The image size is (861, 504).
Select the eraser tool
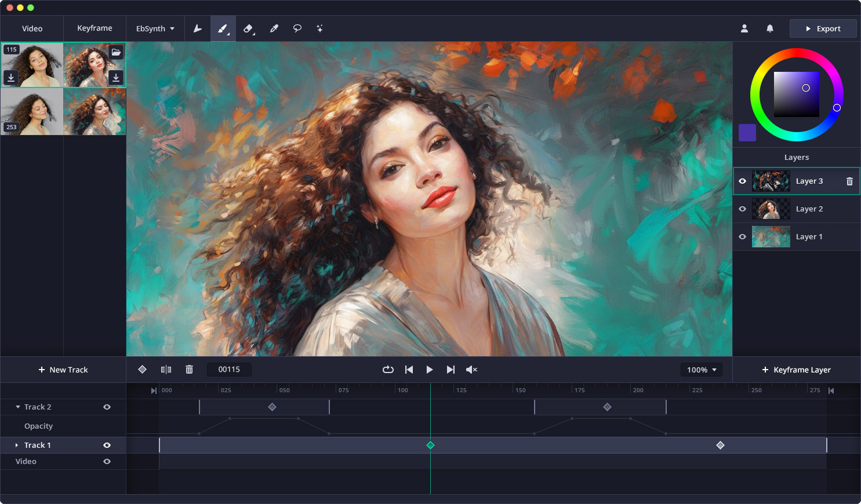click(248, 28)
